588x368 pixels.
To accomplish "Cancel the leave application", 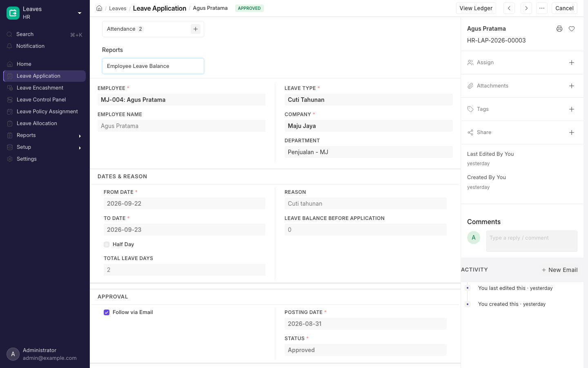I will (564, 8).
